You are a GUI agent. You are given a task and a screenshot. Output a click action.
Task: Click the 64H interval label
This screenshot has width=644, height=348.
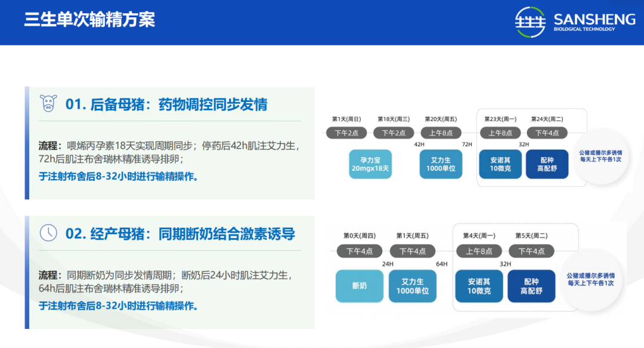tap(441, 264)
